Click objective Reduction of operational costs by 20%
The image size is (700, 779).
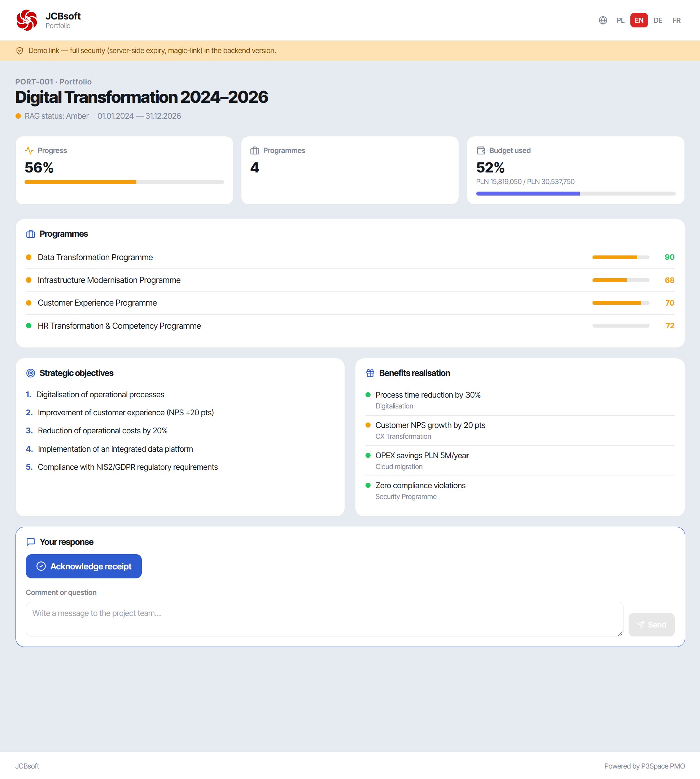coord(103,431)
